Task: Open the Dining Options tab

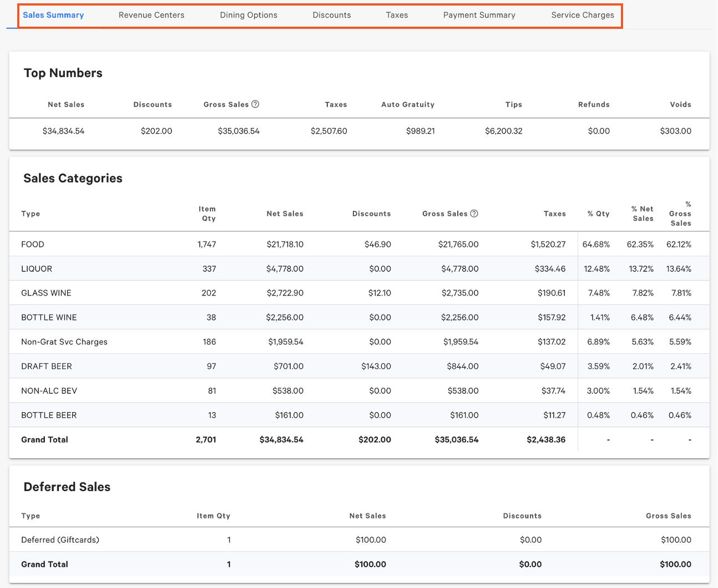Action: [248, 15]
